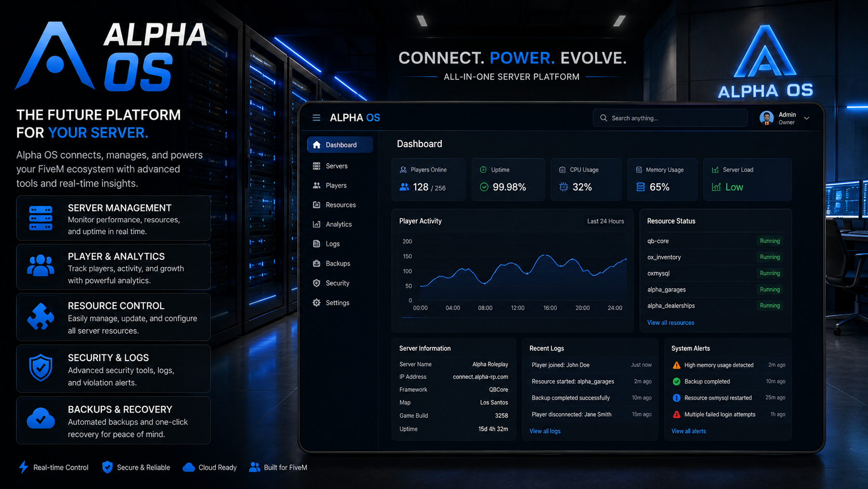Click the Multiple failed login attempts alert text
The height and width of the screenshot is (489, 868).
point(720,415)
